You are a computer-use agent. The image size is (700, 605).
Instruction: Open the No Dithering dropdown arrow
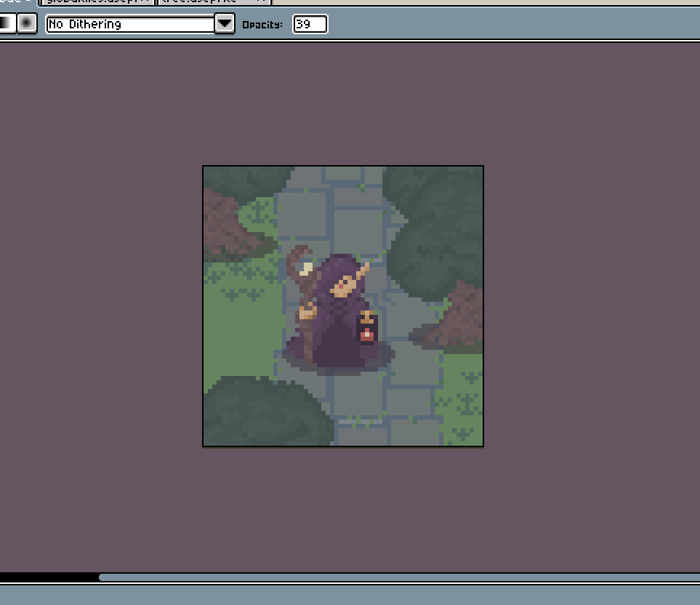(x=225, y=23)
